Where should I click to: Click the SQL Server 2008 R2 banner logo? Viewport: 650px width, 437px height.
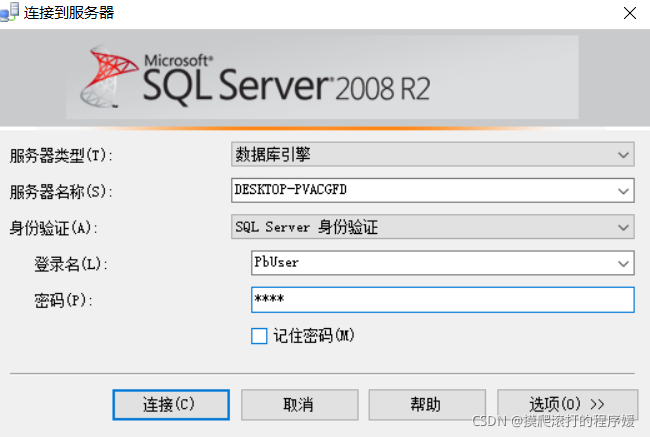pos(255,78)
